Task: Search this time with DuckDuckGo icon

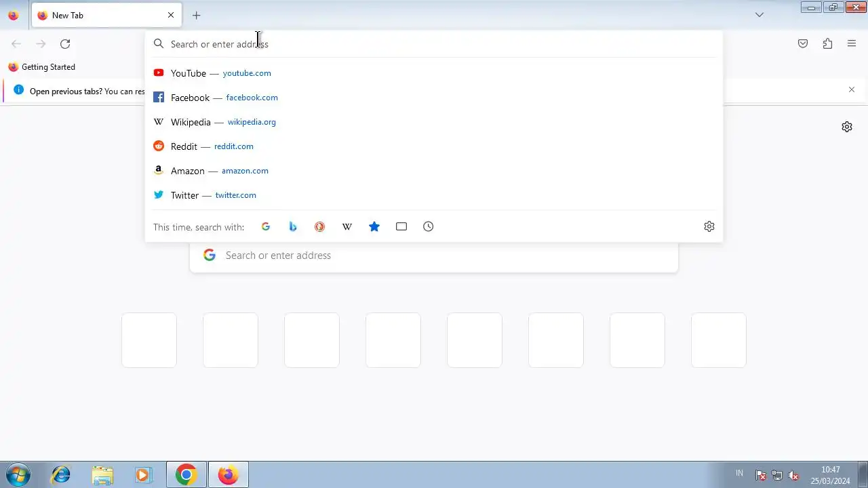Action: (x=319, y=227)
